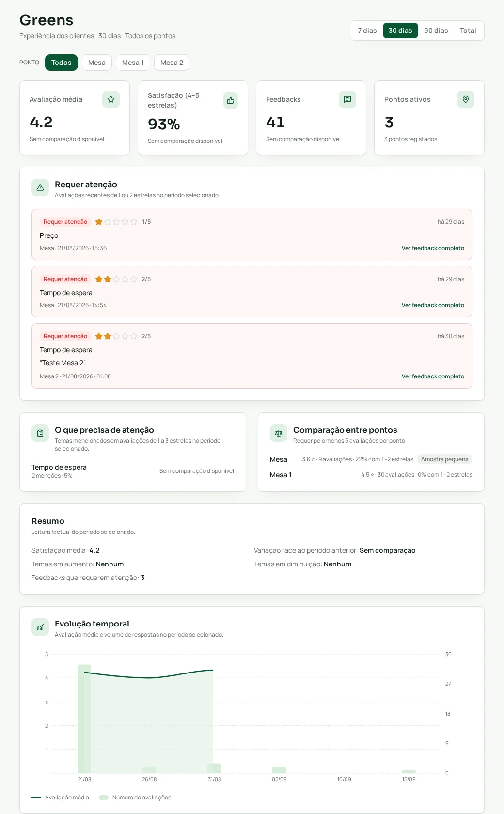504x814 pixels.
Task: Select the 30 dias period
Action: tap(400, 31)
